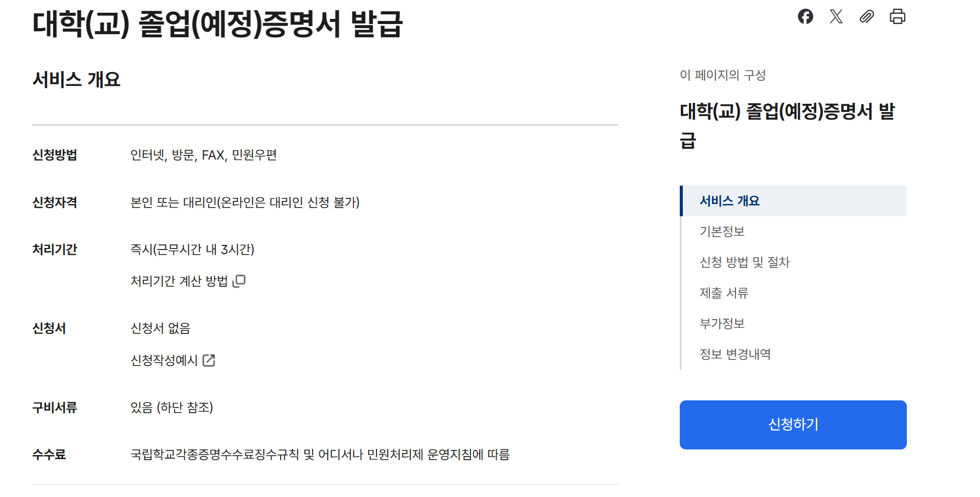Image resolution: width=980 pixels, height=497 pixels.
Task: Open the 신청작성예시 example link
Action: pos(163,360)
